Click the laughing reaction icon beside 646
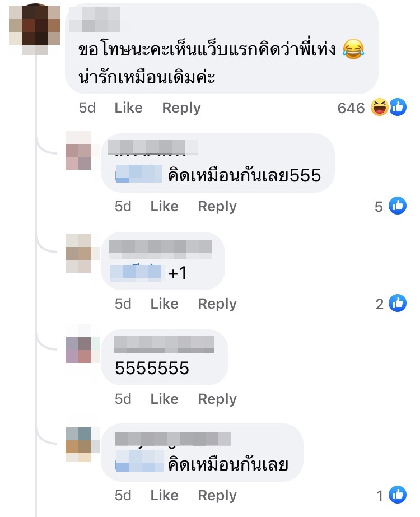The image size is (420, 517). pyautogui.click(x=380, y=107)
